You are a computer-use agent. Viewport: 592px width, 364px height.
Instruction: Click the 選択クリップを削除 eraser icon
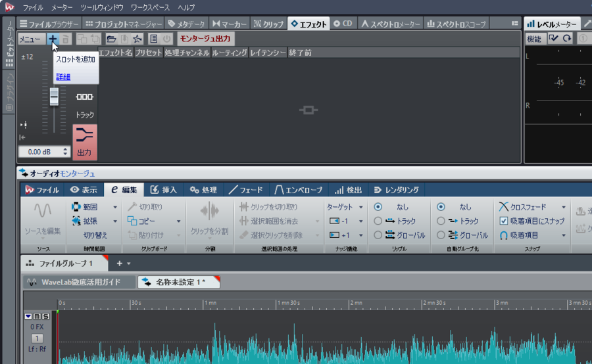[x=243, y=235]
